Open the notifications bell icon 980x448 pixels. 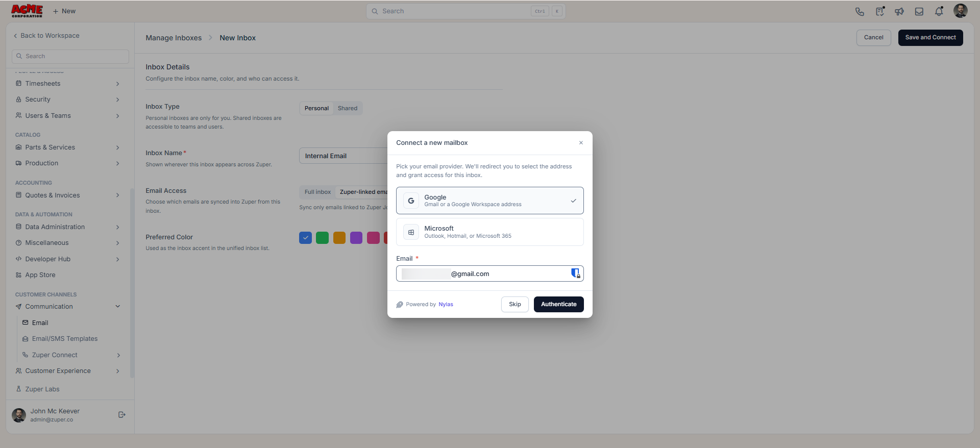(x=939, y=11)
